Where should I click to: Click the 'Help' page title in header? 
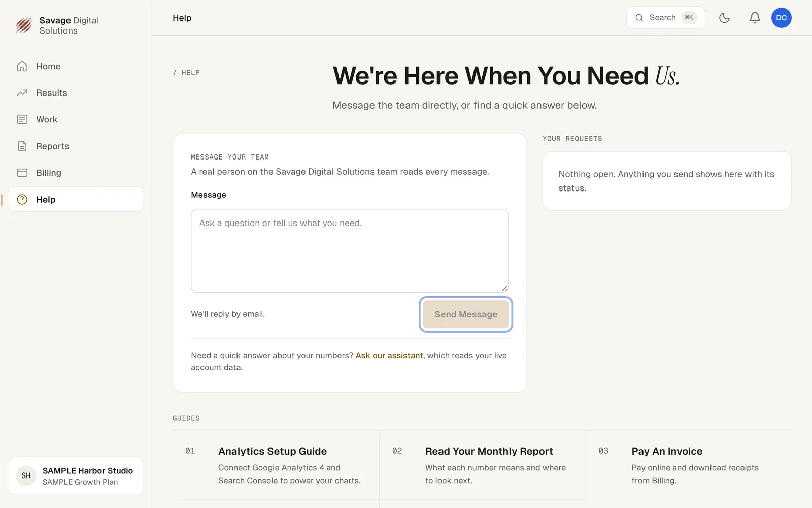pyautogui.click(x=182, y=18)
